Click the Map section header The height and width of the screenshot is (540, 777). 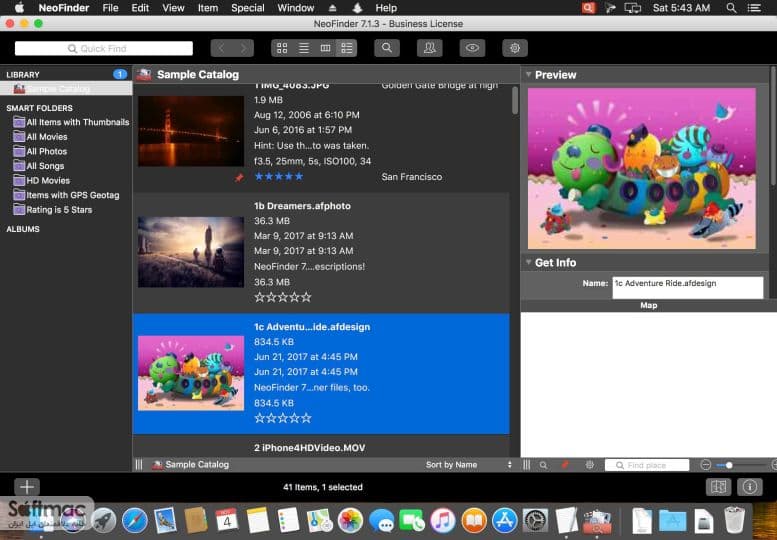tap(649, 306)
